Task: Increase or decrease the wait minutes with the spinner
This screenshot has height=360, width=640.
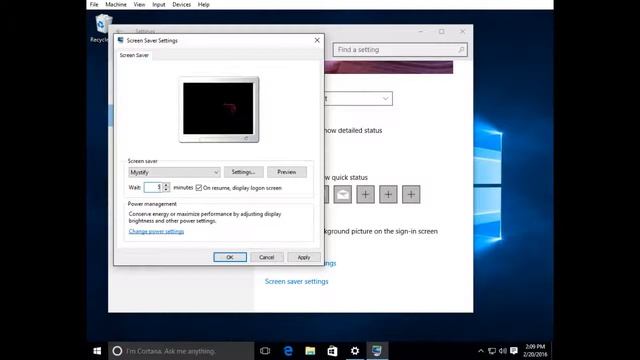Action: coord(166,187)
